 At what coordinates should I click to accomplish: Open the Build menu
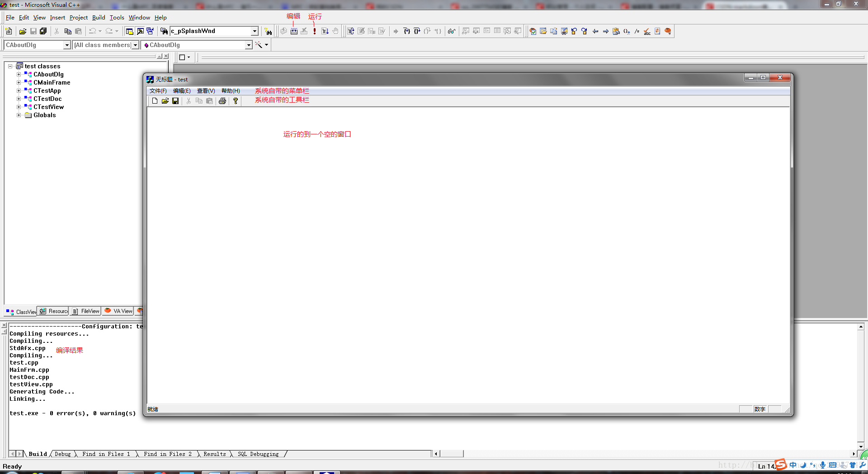pos(99,18)
